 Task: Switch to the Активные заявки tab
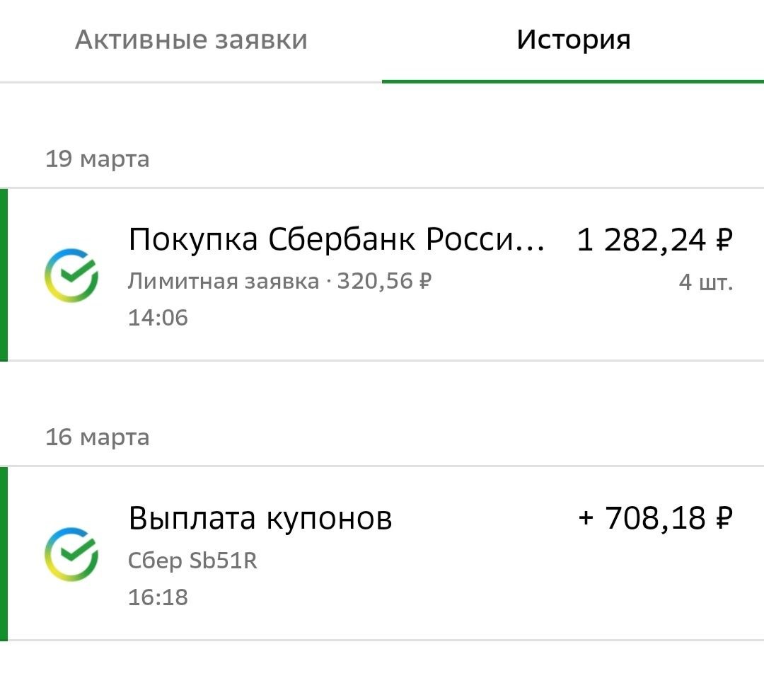pos(191,40)
